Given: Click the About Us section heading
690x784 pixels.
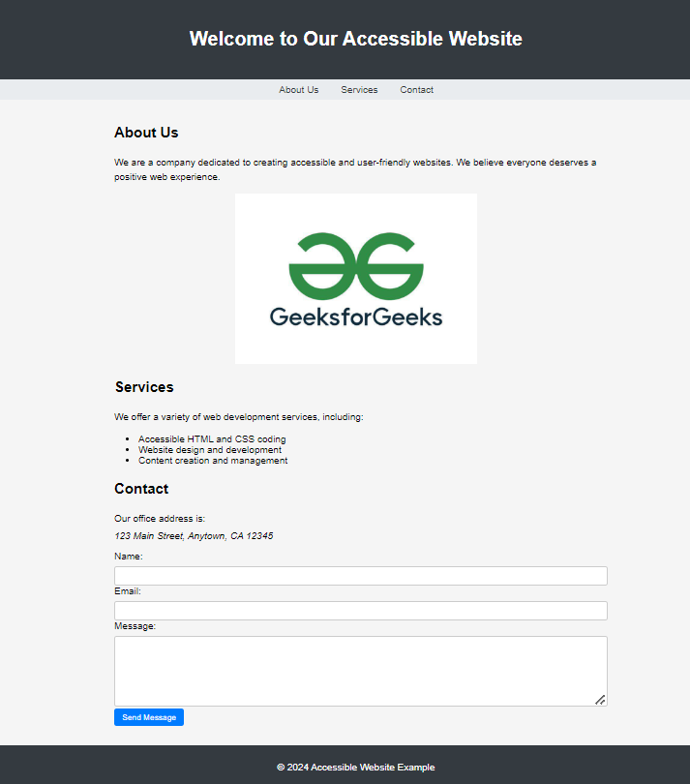Looking at the screenshot, I should (146, 133).
